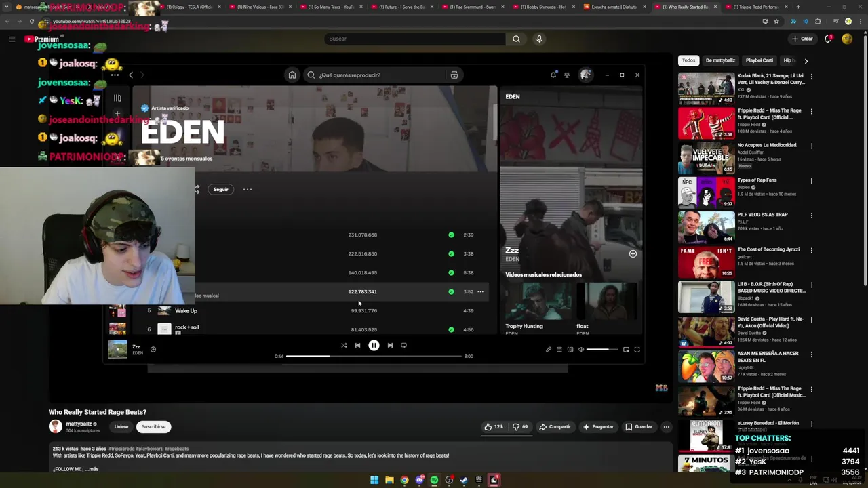Open float music video thumbnail
This screenshot has width=868, height=488.
(x=607, y=301)
